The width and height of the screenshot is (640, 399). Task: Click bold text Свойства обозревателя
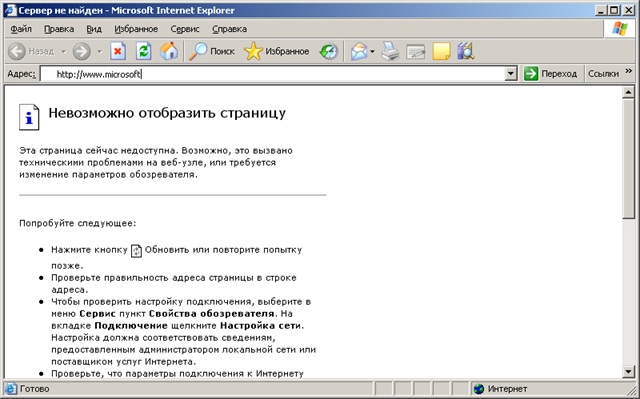[211, 314]
